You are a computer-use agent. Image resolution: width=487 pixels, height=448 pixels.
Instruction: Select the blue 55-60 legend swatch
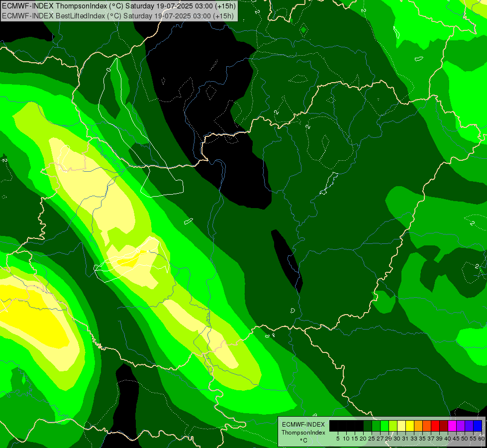pos(478,426)
